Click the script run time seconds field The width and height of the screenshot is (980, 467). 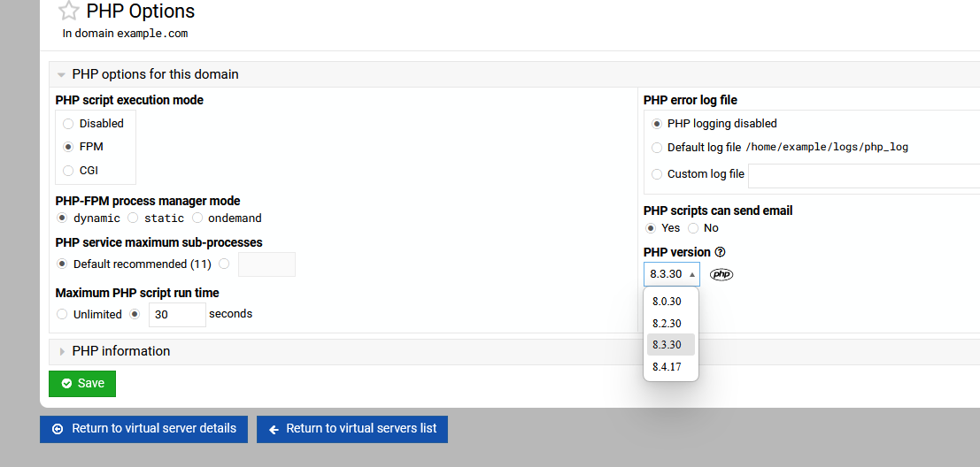tap(177, 314)
